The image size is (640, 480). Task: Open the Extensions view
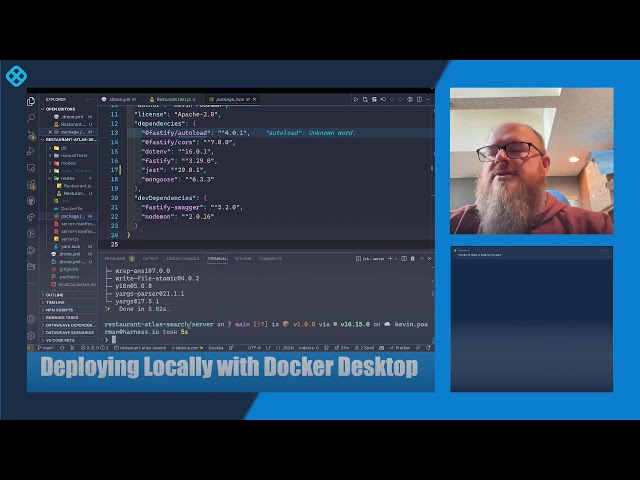click(31, 184)
